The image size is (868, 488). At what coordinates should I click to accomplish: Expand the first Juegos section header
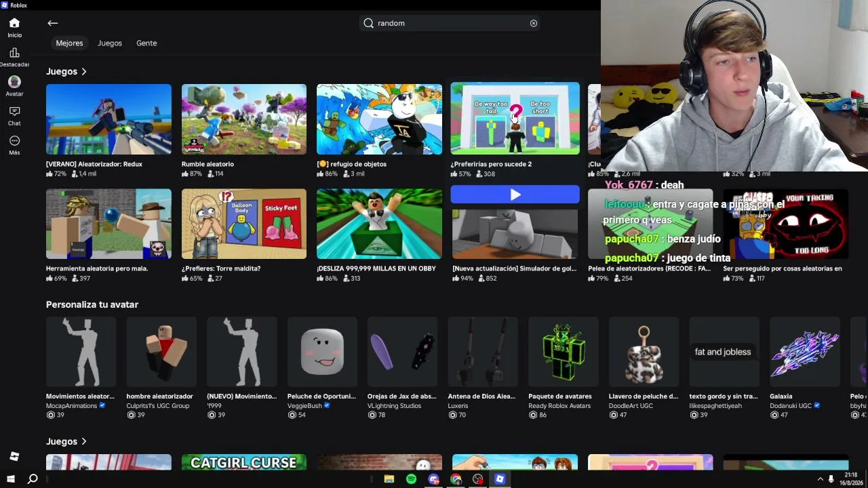66,71
